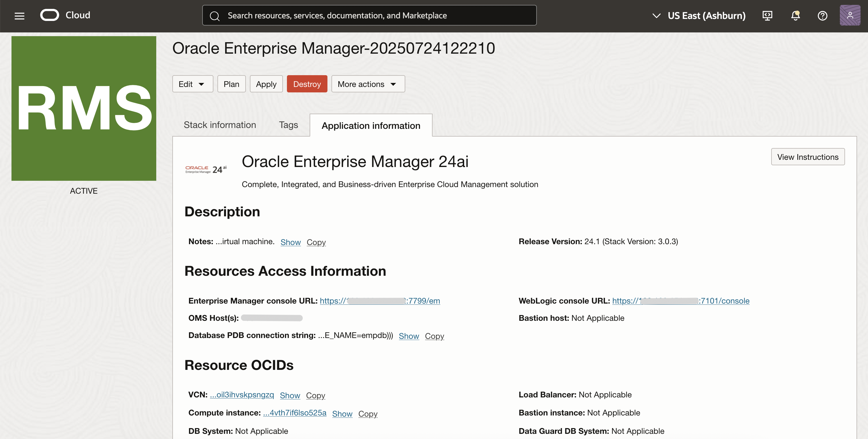Click the search magnifier icon
Screen dimensions: 868x439
215,16
